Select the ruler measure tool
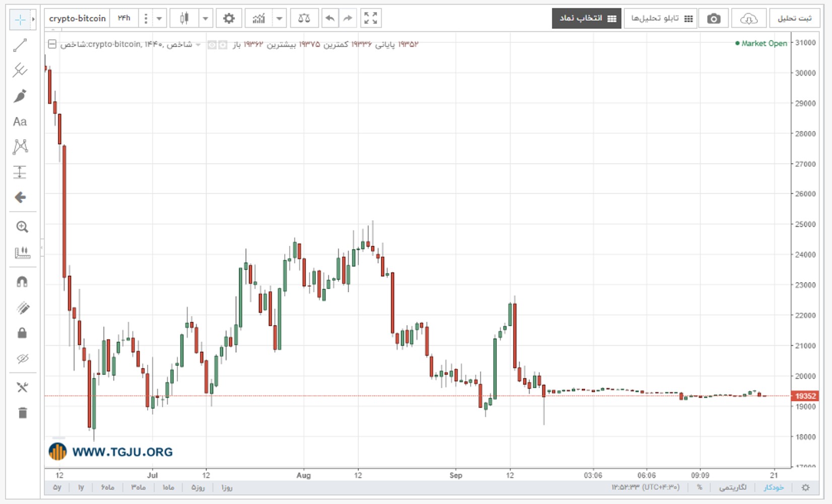Screen dimensions: 832x504 (22, 253)
